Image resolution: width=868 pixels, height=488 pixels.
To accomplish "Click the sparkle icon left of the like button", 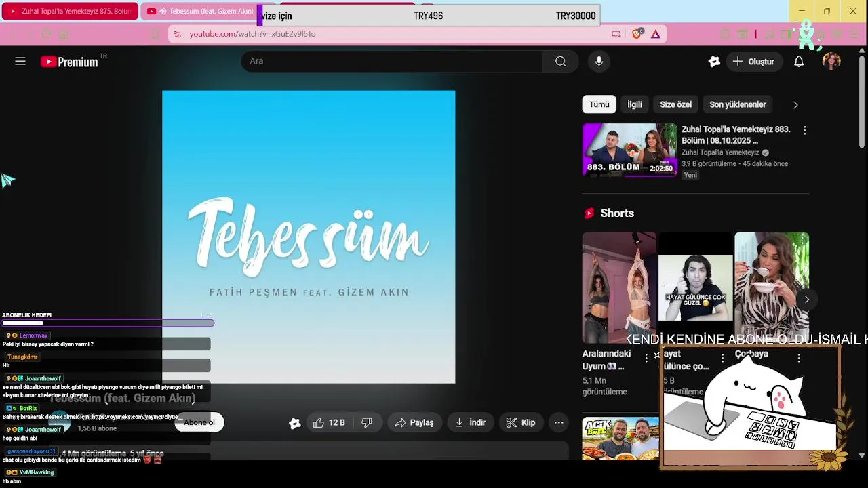I will click(294, 423).
